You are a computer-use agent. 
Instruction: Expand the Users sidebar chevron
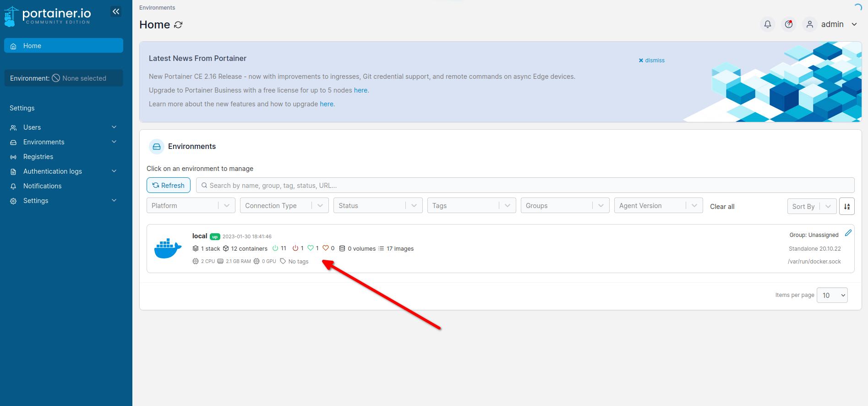[x=114, y=127]
